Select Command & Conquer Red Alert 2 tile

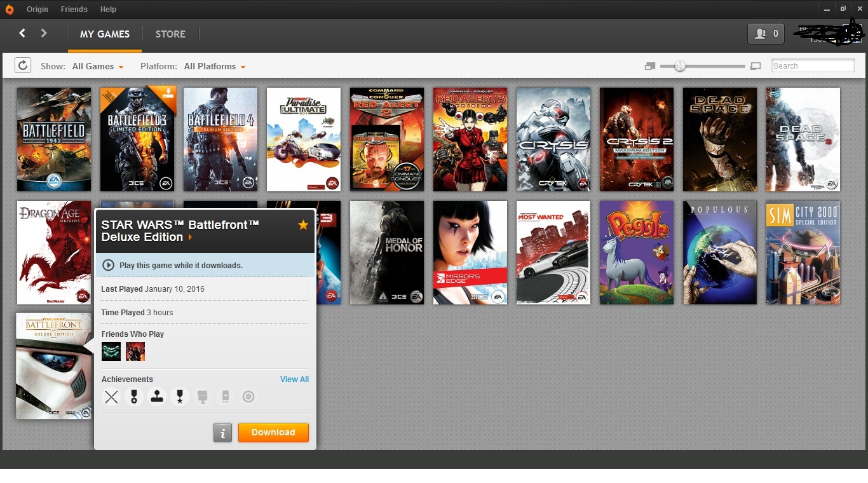coord(387,139)
